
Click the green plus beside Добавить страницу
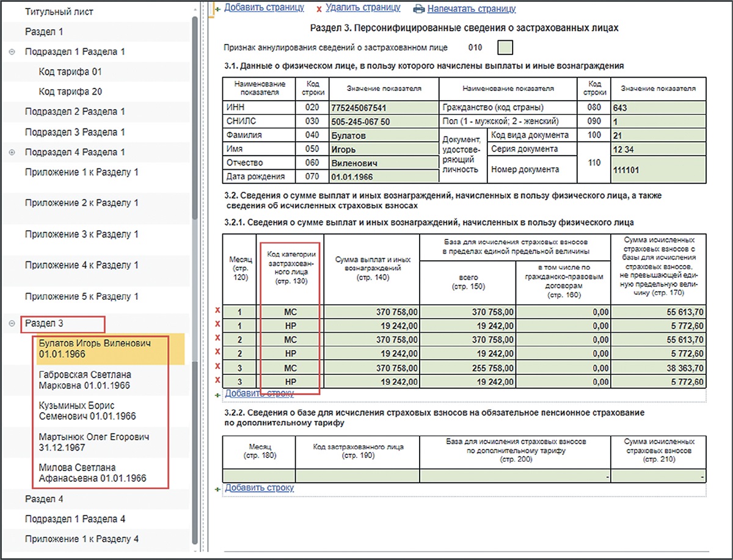[x=217, y=9]
